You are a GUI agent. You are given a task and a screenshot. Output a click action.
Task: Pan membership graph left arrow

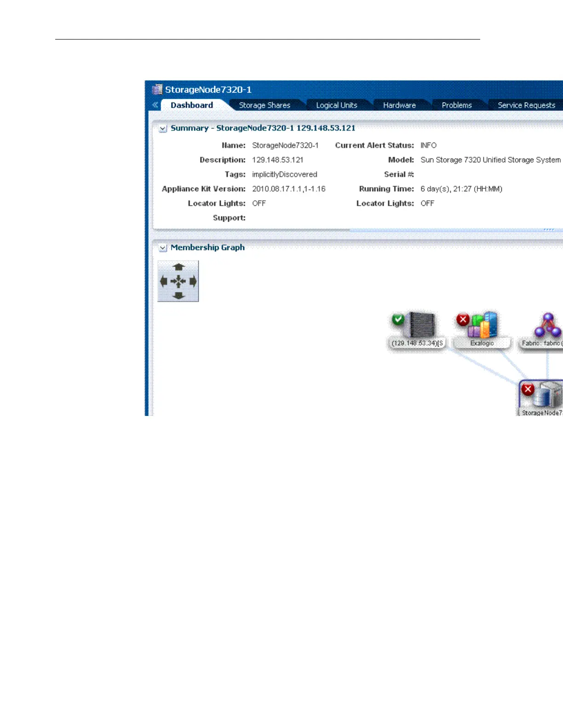click(x=163, y=281)
